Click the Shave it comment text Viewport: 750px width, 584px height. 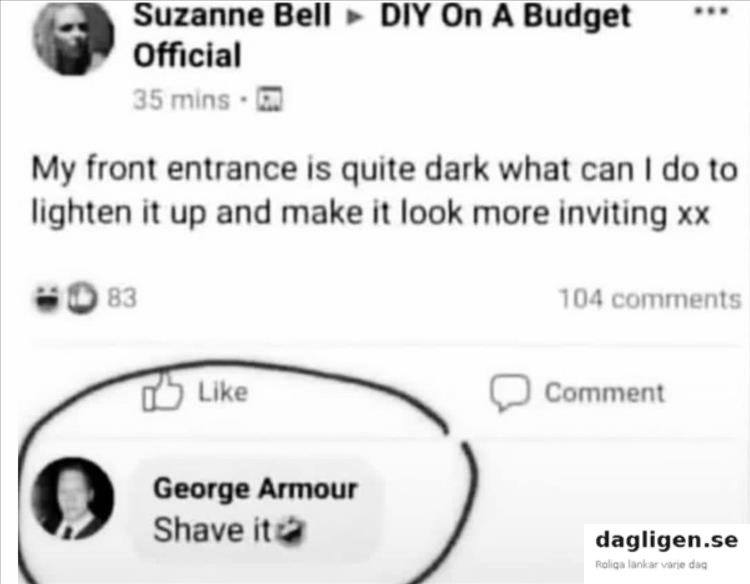pos(212,530)
